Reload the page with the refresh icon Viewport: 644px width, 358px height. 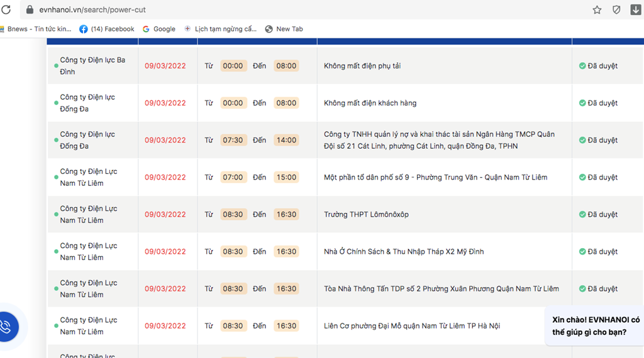(6, 9)
